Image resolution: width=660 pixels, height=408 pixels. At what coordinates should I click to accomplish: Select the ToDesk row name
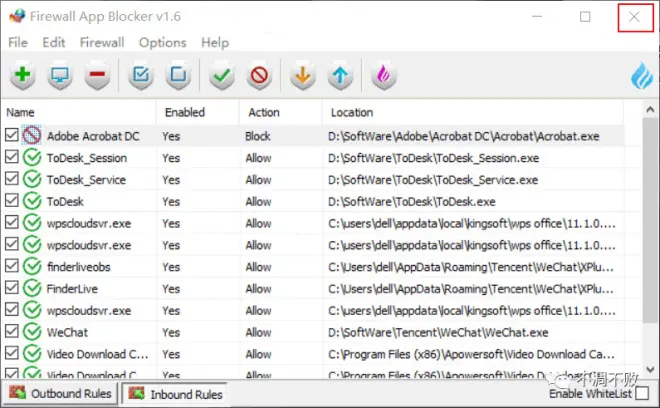[x=65, y=202]
